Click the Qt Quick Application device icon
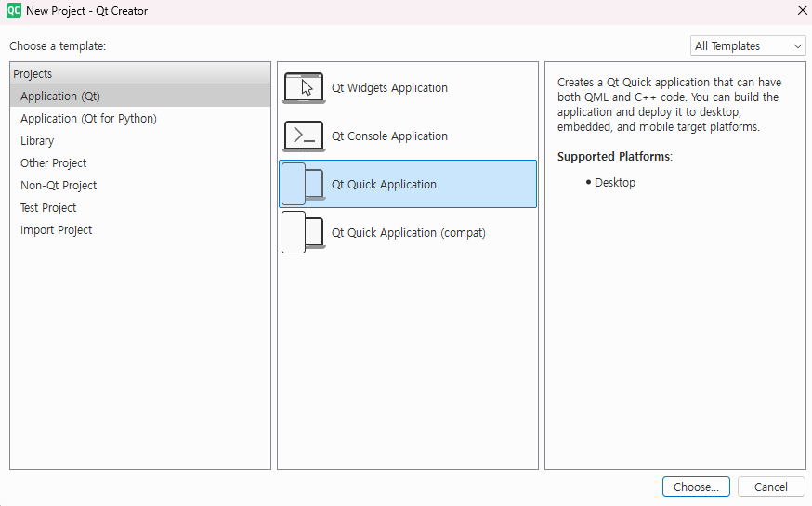 [304, 185]
